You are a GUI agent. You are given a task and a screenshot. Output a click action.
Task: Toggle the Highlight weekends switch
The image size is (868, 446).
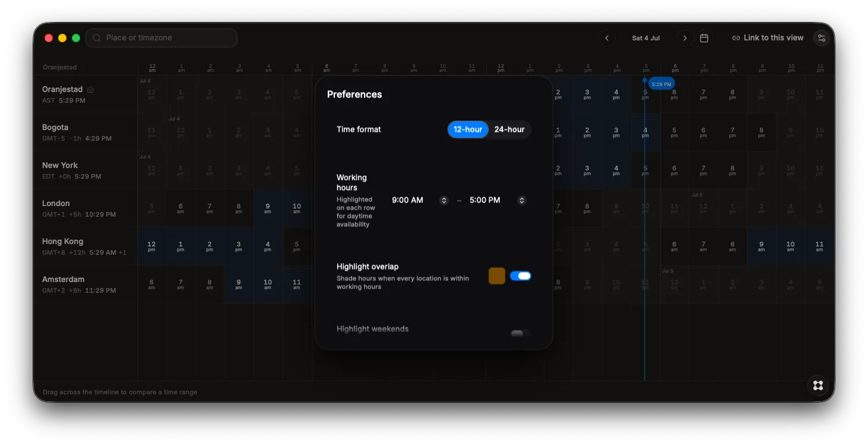coord(521,333)
